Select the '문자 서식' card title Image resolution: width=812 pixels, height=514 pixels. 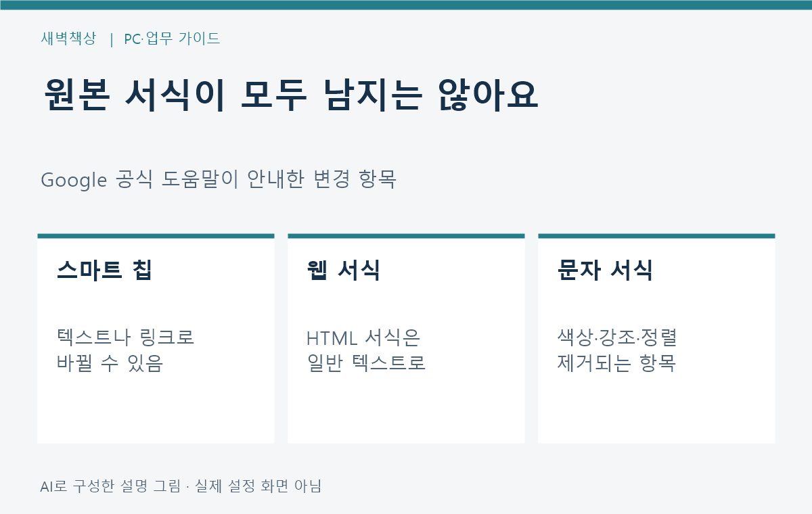tap(605, 270)
